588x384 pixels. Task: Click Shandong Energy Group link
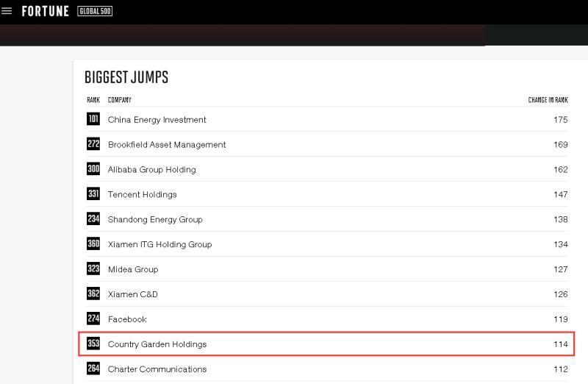(x=155, y=219)
